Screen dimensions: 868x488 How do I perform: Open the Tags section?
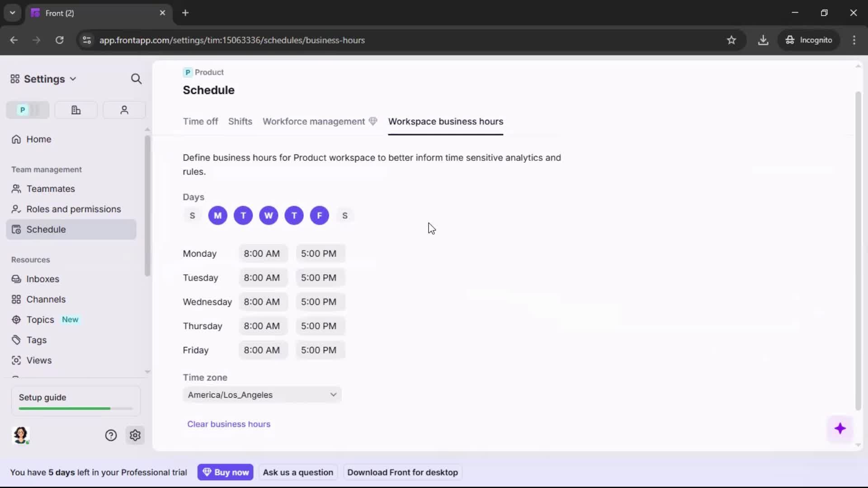(x=36, y=340)
